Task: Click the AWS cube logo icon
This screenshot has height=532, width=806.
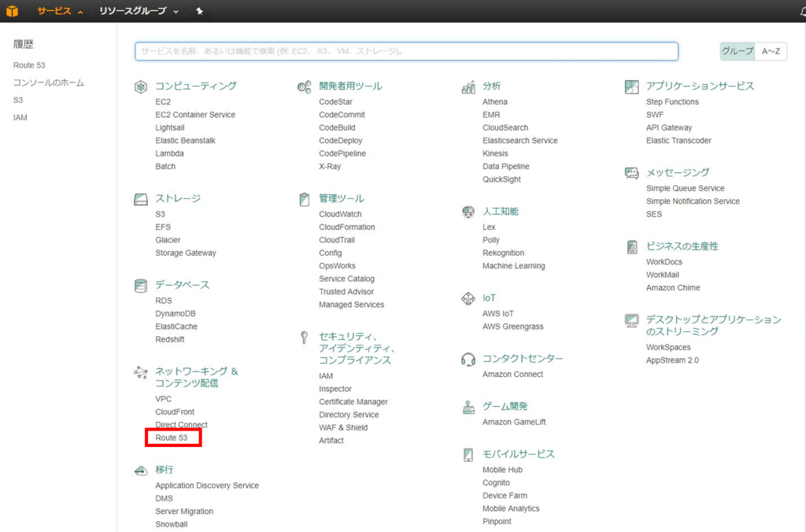Action: [x=12, y=11]
